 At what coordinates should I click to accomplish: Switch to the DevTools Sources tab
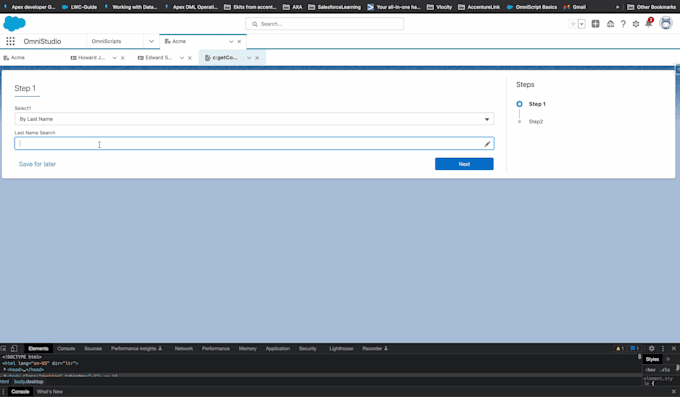pyautogui.click(x=93, y=348)
